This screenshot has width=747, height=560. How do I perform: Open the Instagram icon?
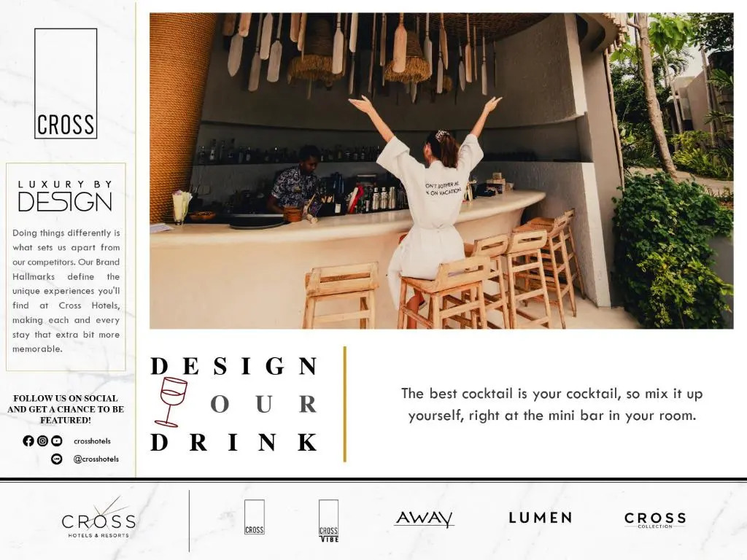[42, 441]
